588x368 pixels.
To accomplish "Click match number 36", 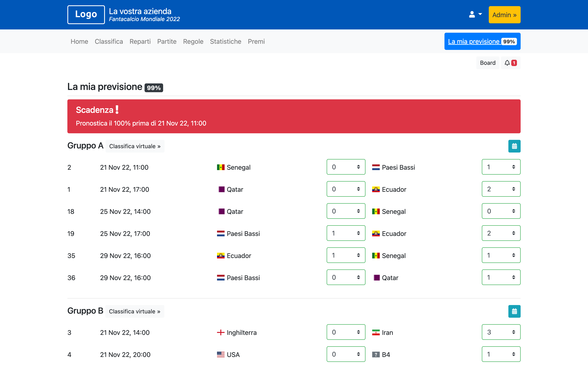I will (x=71, y=278).
